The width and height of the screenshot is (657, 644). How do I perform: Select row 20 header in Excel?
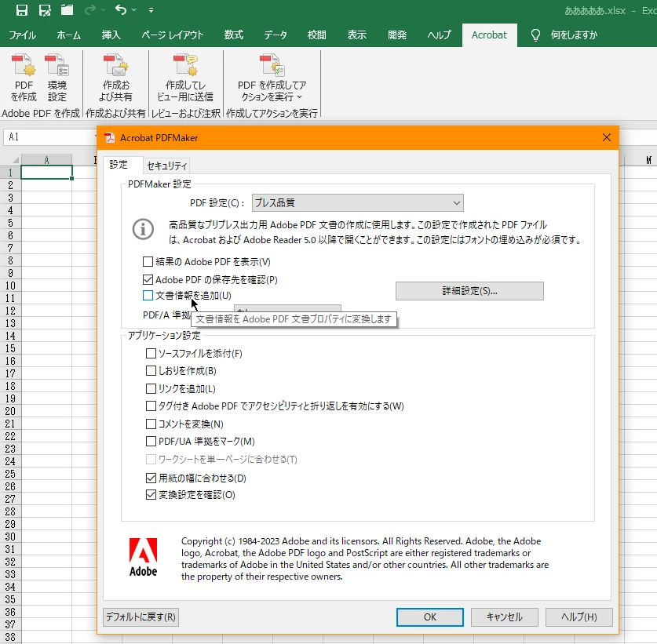tap(10, 412)
